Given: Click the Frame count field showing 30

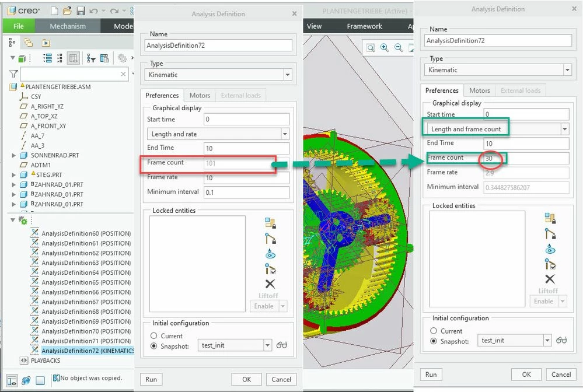Looking at the screenshot, I should pyautogui.click(x=526, y=158).
